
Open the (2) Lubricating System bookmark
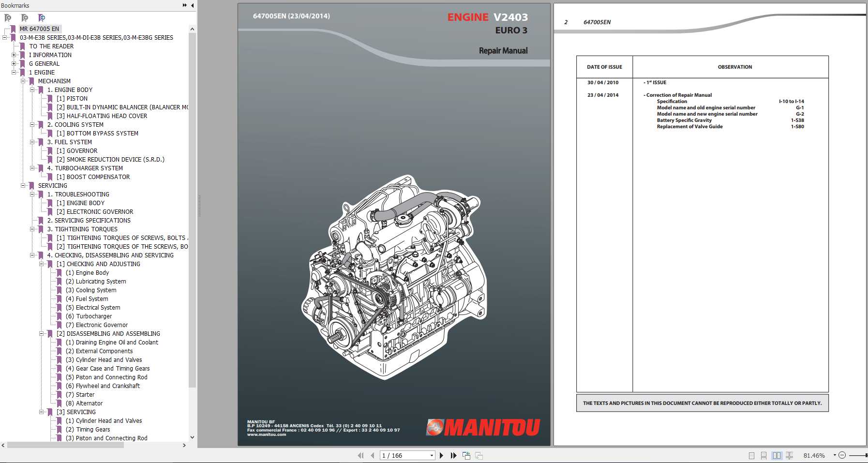[x=96, y=281]
